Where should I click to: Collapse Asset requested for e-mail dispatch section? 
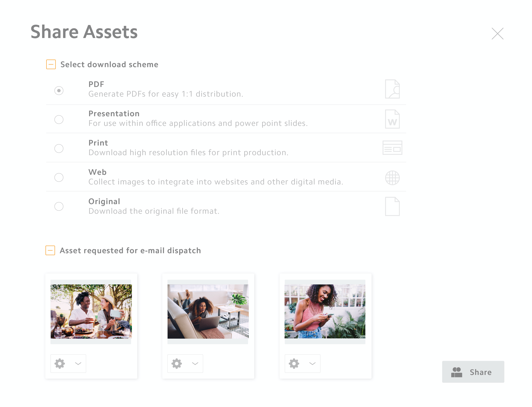[50, 250]
